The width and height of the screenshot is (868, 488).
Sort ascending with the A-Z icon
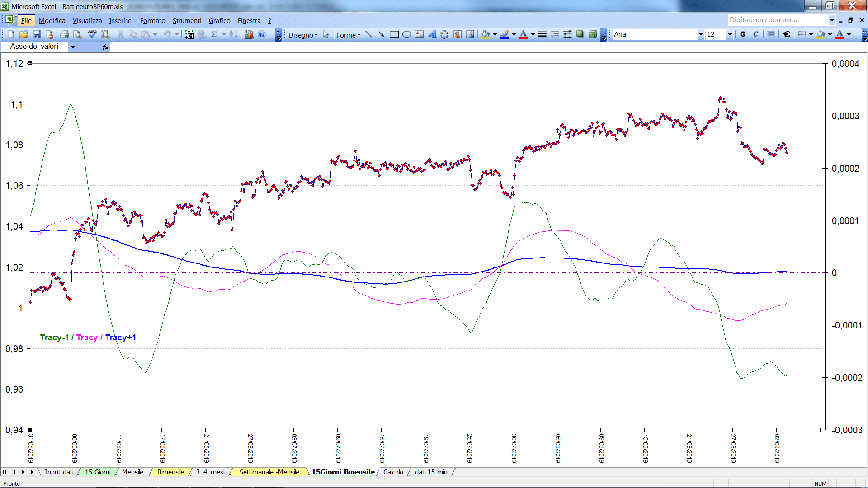(233, 34)
